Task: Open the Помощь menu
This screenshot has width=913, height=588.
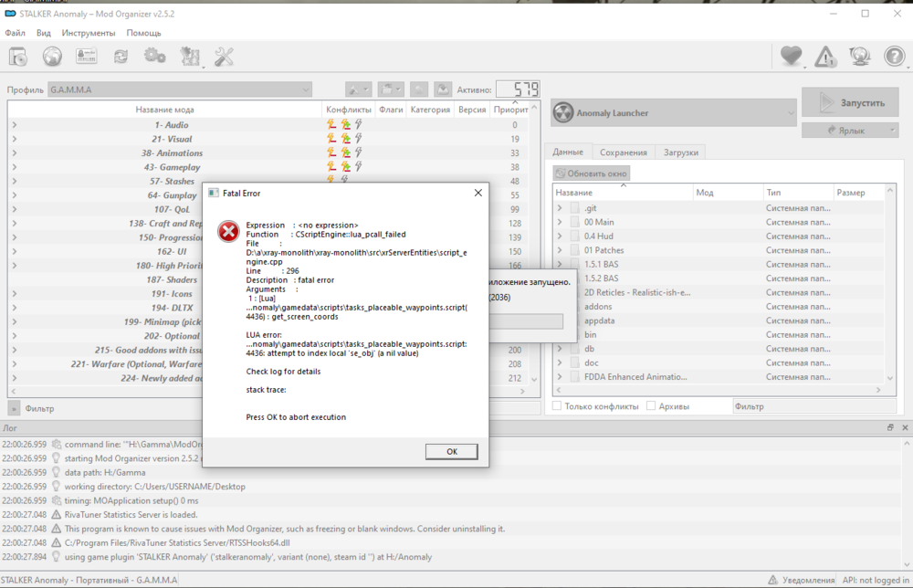Action: [x=144, y=33]
